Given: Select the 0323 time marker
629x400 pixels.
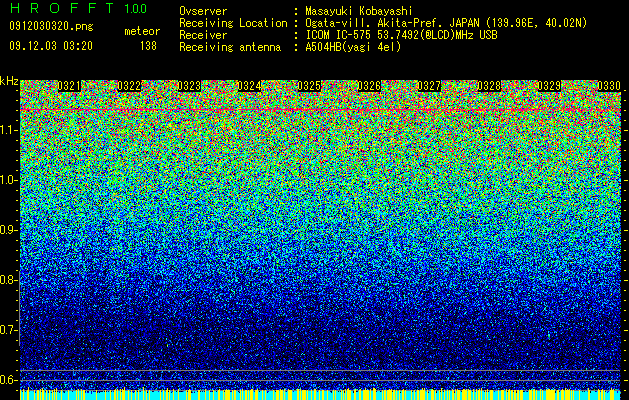Looking at the screenshot, I should pos(189,86).
